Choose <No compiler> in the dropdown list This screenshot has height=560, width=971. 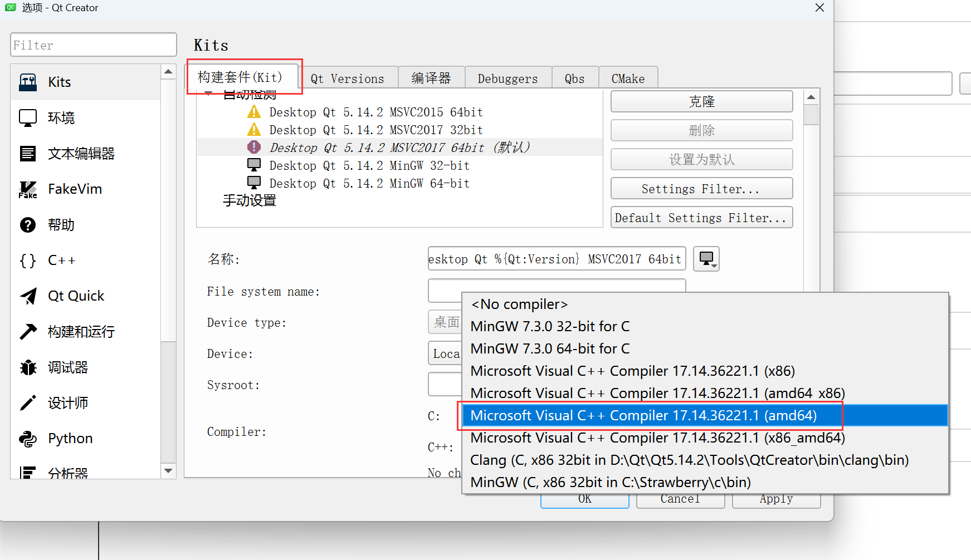(x=705, y=304)
